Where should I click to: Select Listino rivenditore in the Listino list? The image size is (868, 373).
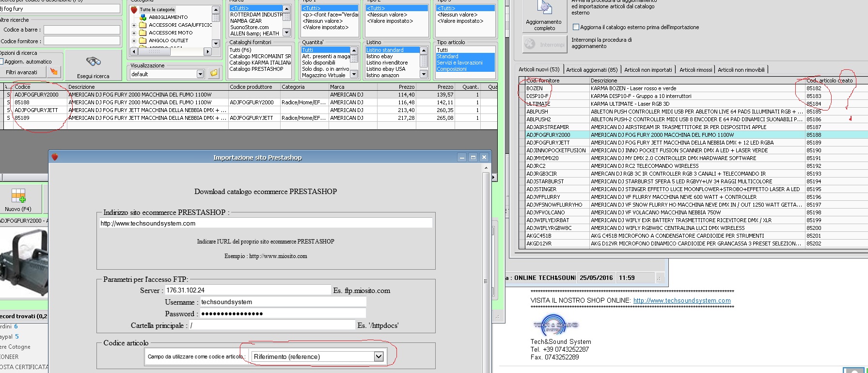[x=392, y=63]
